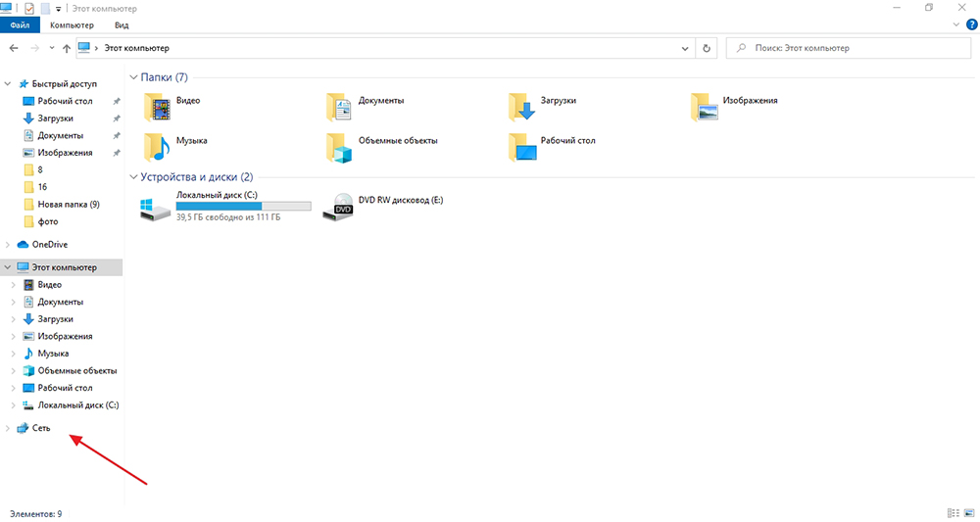Switch to details view icon in the status bar
Screen dimensions: 980x522
(954, 513)
